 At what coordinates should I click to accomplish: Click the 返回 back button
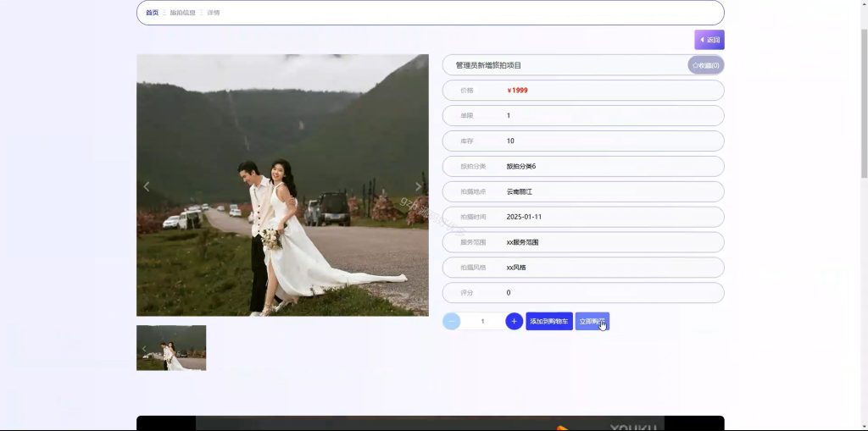(709, 40)
